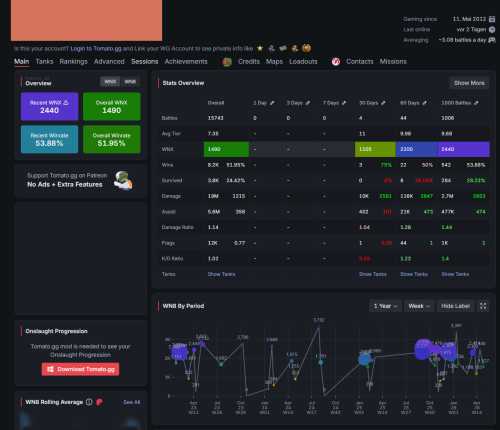The width and height of the screenshot is (500, 430).
Task: Follow the Tomato.gg link in account prompt
Action: tap(107, 49)
